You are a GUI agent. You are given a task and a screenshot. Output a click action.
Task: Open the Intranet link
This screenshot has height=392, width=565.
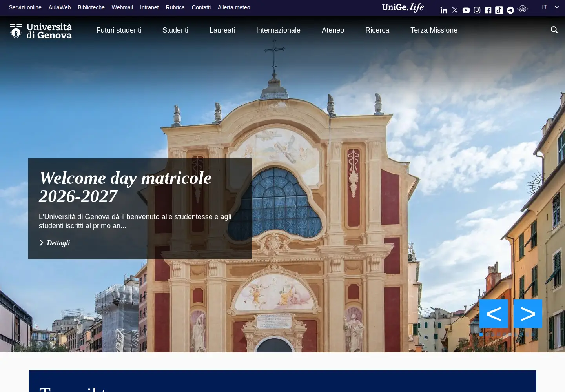point(149,7)
